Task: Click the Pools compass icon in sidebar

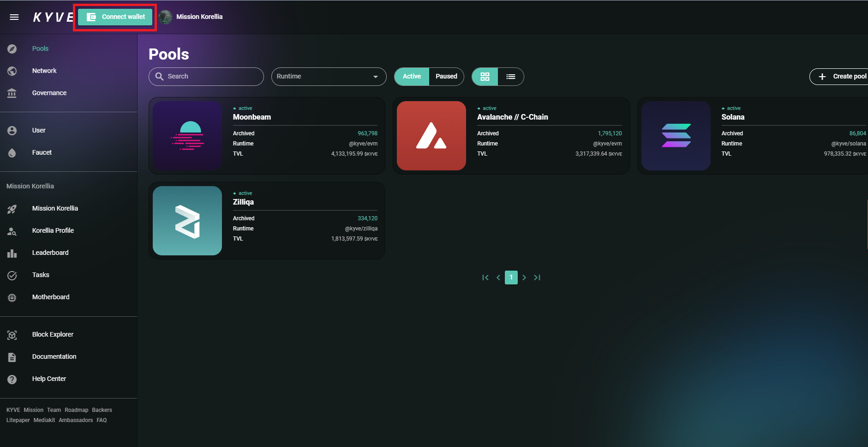Action: 12,49
